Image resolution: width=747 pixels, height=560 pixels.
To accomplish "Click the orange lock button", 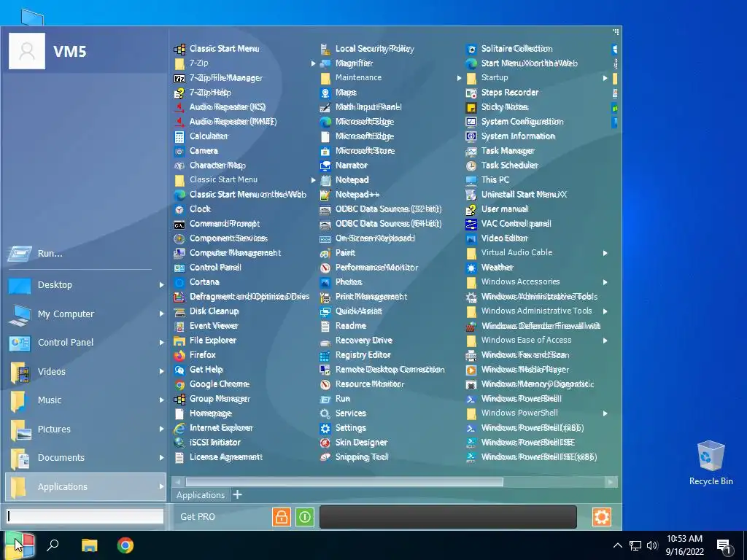I will [281, 517].
